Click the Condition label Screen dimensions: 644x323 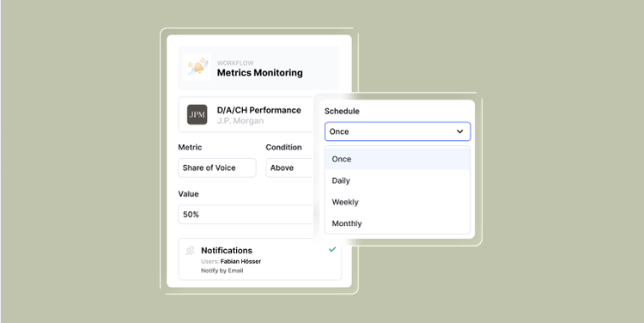pos(284,147)
